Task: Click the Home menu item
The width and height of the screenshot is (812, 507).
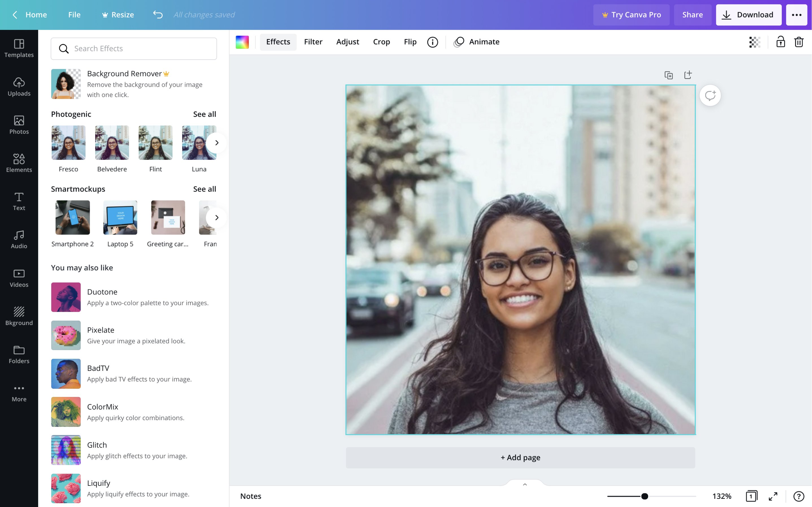Action: pyautogui.click(x=36, y=15)
